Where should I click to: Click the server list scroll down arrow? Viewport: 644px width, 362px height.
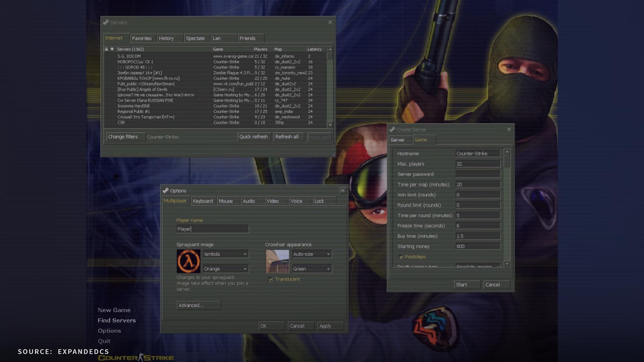click(330, 125)
